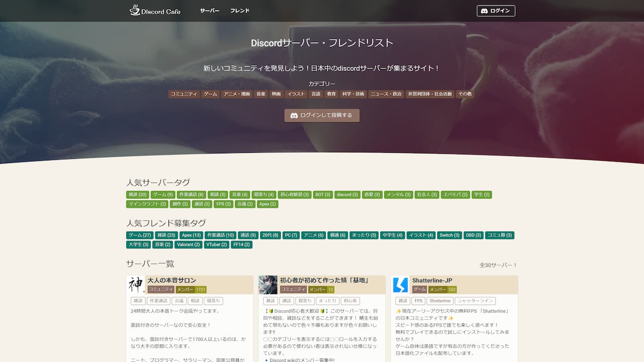This screenshot has height=362, width=644.
Task: Select the イラスト category tag
Action: [x=296, y=94]
